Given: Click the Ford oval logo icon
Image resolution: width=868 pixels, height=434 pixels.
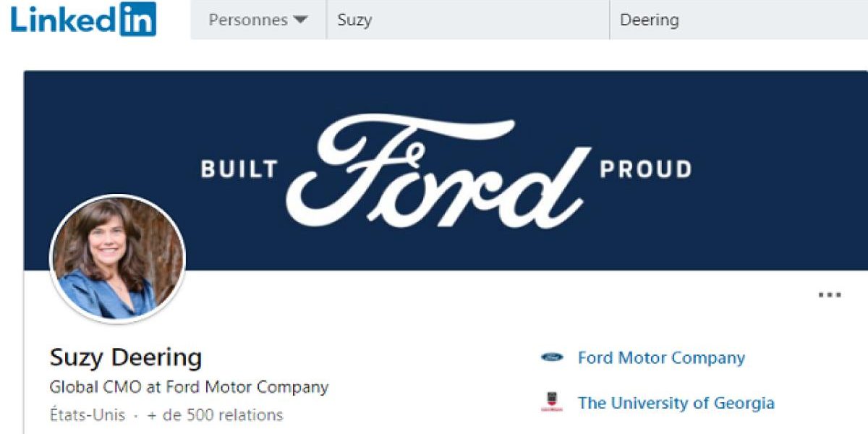Looking at the screenshot, I should 552,357.
